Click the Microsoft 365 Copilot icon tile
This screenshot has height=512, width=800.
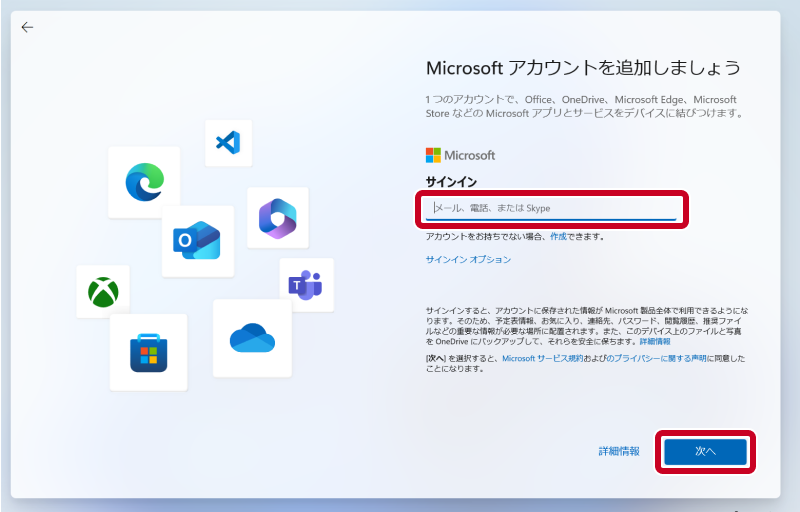[x=278, y=218]
